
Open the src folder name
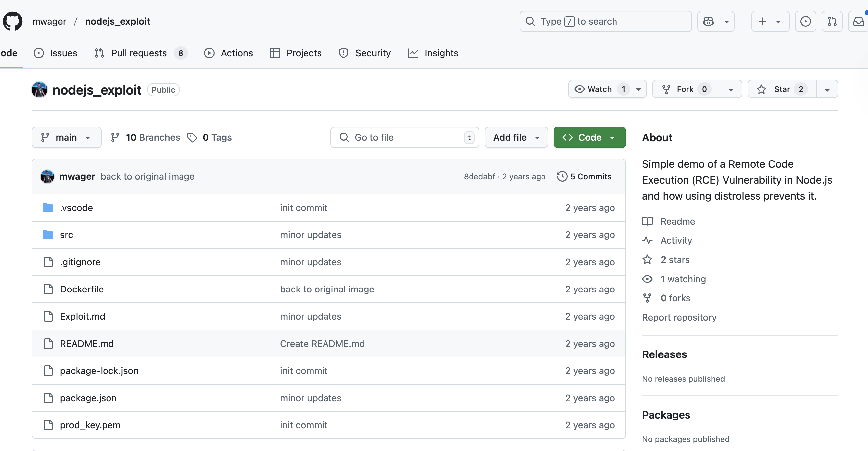(x=66, y=235)
